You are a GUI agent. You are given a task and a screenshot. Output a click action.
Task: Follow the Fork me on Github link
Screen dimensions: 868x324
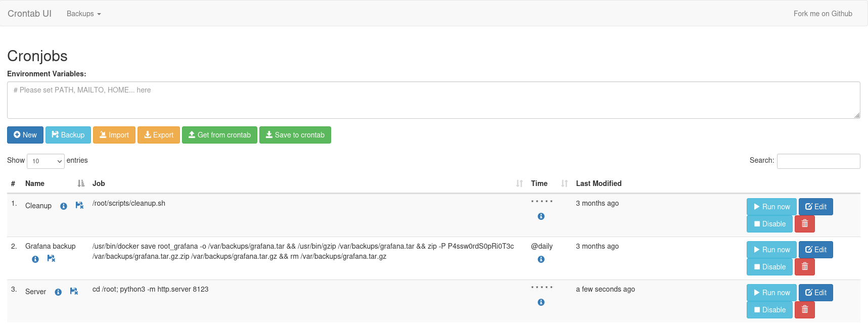tap(823, 14)
